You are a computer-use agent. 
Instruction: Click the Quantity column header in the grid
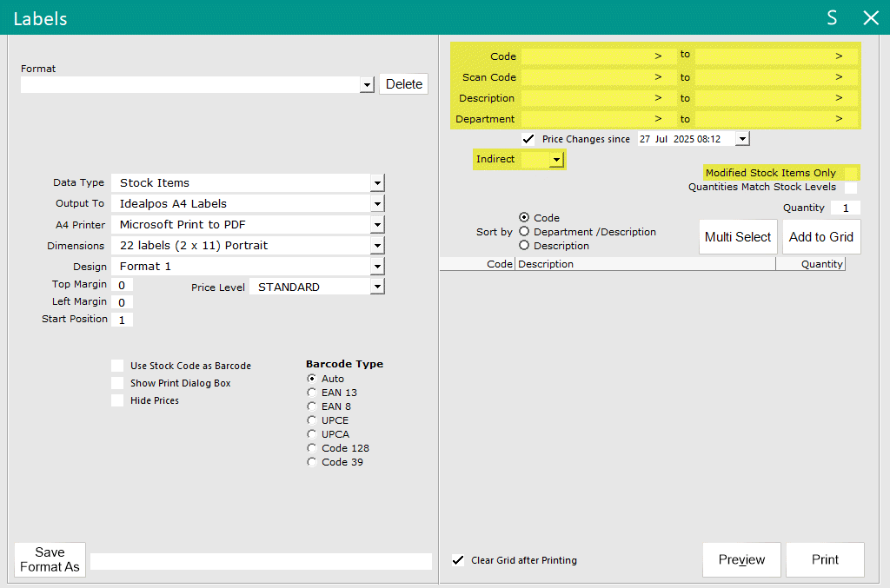pos(811,264)
